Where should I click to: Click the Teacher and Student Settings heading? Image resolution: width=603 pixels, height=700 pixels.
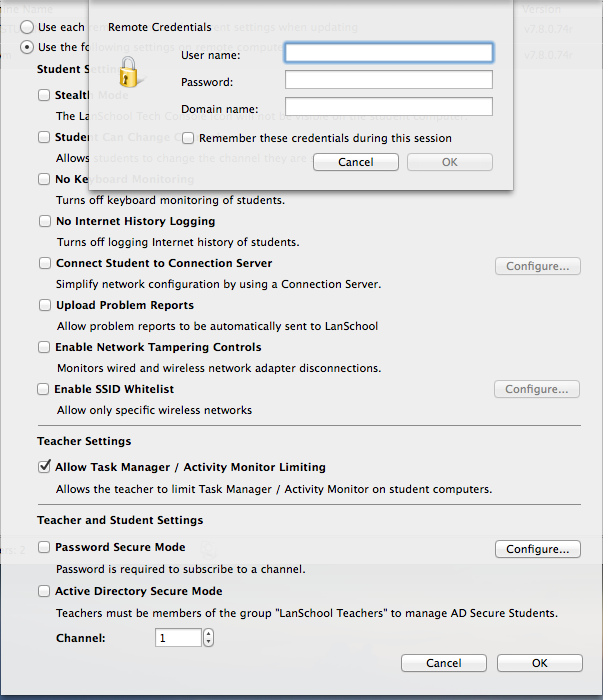(120, 520)
